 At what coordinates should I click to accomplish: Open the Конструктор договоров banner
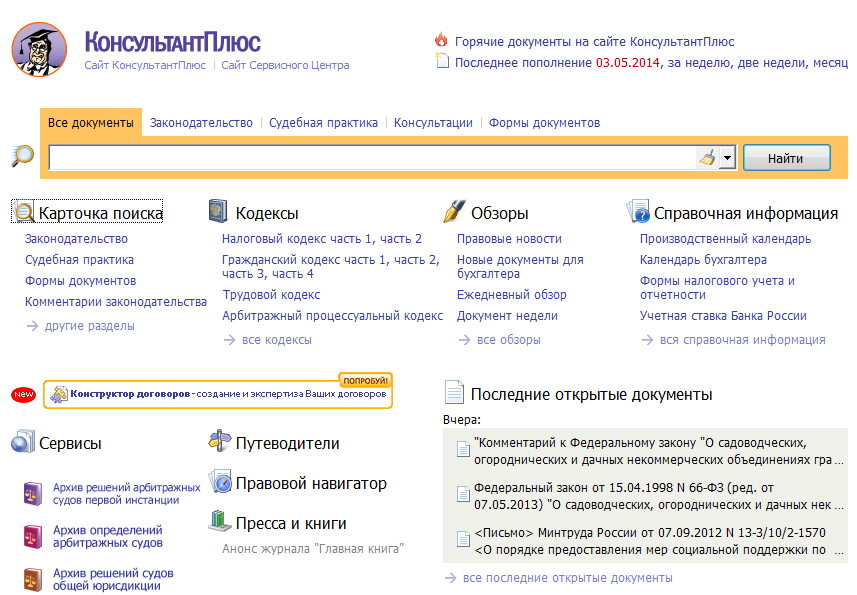(218, 394)
